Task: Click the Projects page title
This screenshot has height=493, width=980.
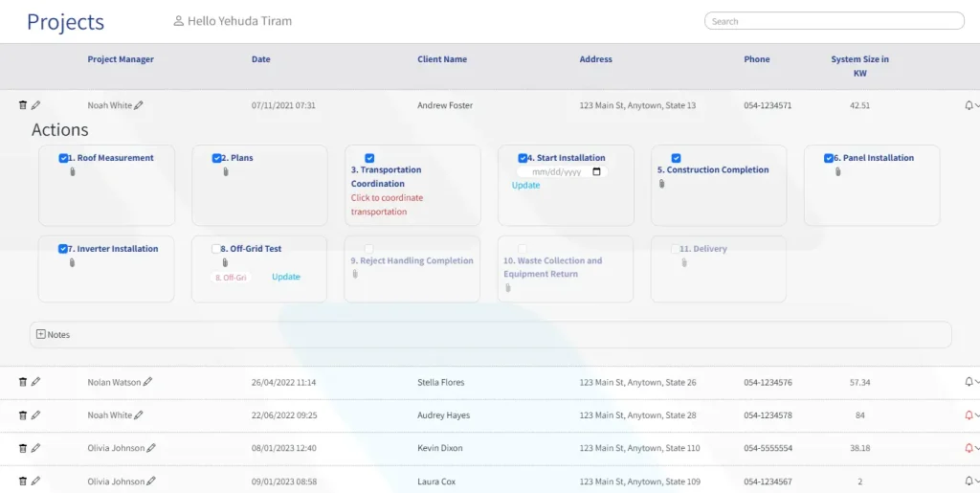Action: [66, 22]
